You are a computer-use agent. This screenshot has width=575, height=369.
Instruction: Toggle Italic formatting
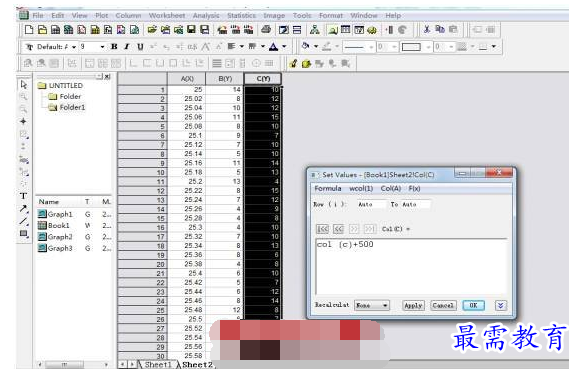[127, 47]
